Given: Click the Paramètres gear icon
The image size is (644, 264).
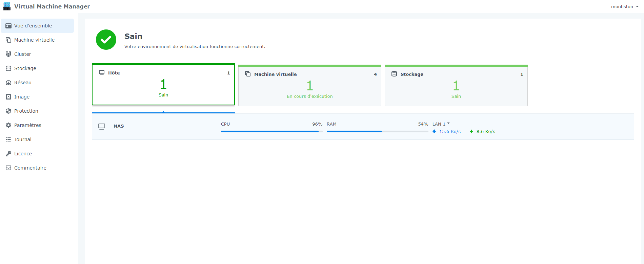Looking at the screenshot, I should [x=8, y=125].
